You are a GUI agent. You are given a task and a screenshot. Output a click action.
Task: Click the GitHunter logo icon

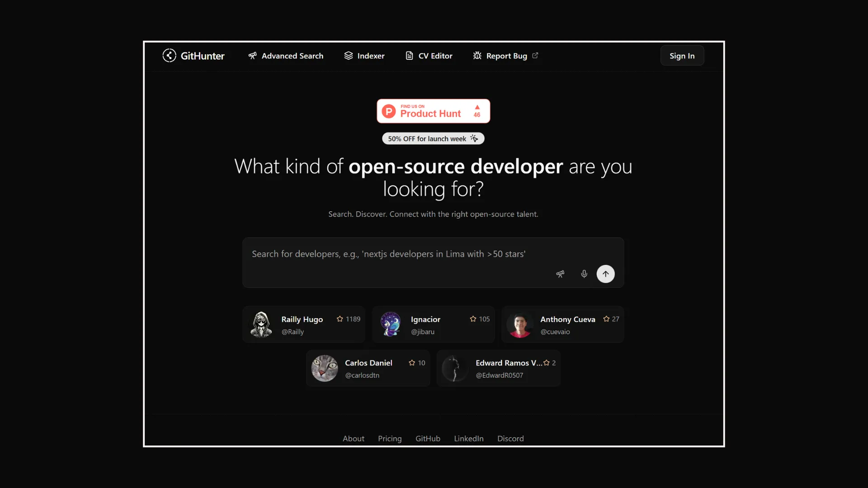point(169,56)
